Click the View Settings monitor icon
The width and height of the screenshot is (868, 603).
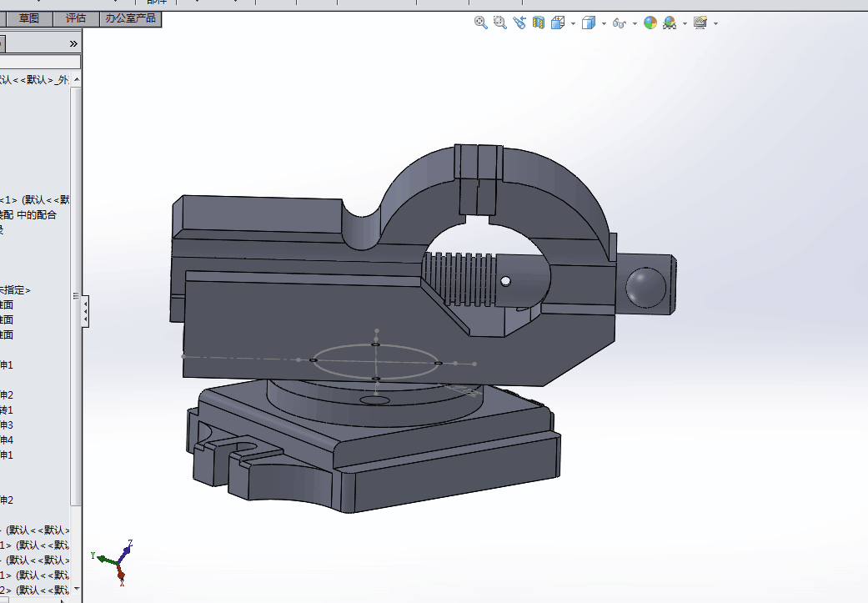[700, 23]
